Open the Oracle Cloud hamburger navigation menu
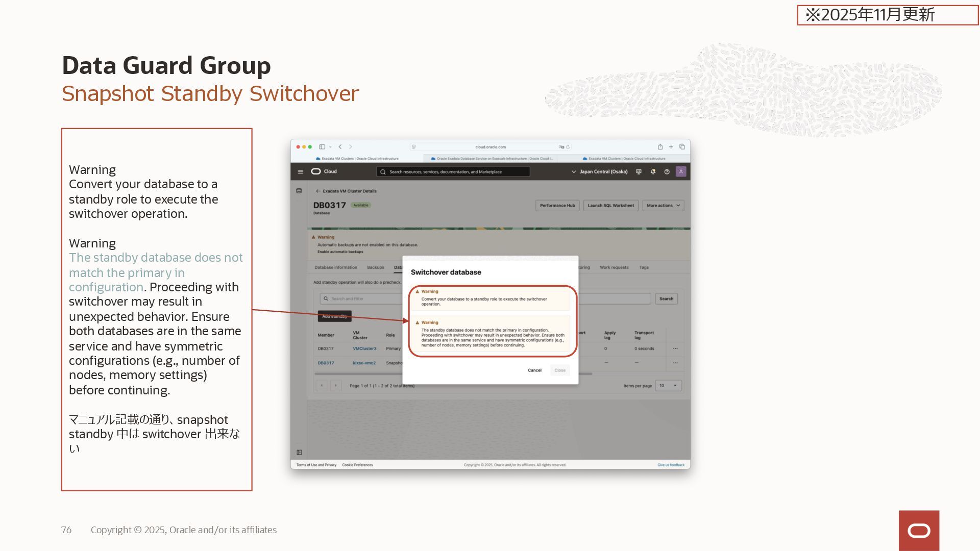 [x=300, y=172]
